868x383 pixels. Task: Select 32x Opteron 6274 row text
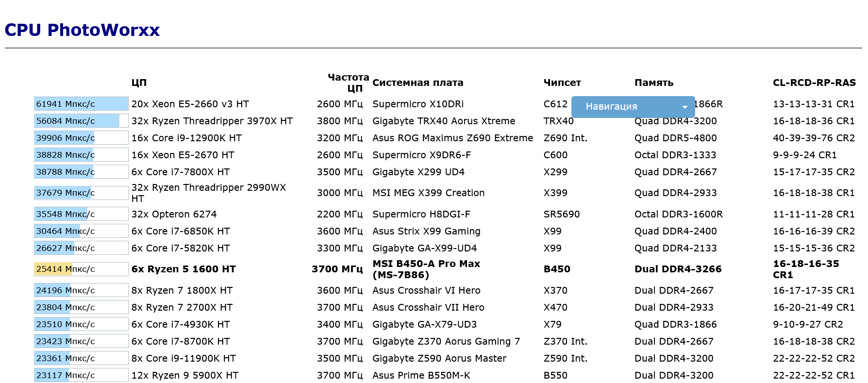click(x=174, y=214)
